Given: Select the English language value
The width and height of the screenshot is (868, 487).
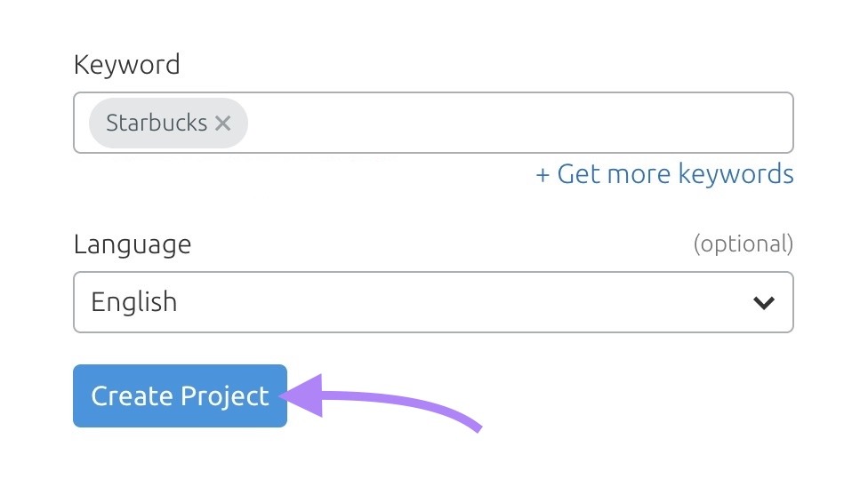Looking at the screenshot, I should tap(134, 302).
